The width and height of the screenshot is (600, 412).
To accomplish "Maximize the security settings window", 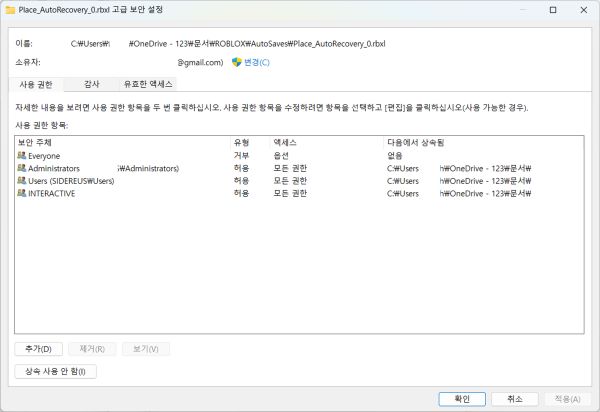I will tap(553, 10).
